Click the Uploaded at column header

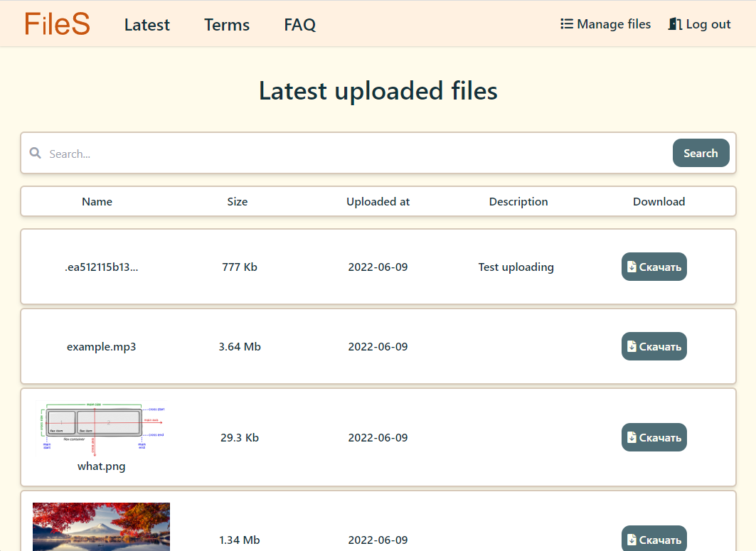click(x=378, y=201)
